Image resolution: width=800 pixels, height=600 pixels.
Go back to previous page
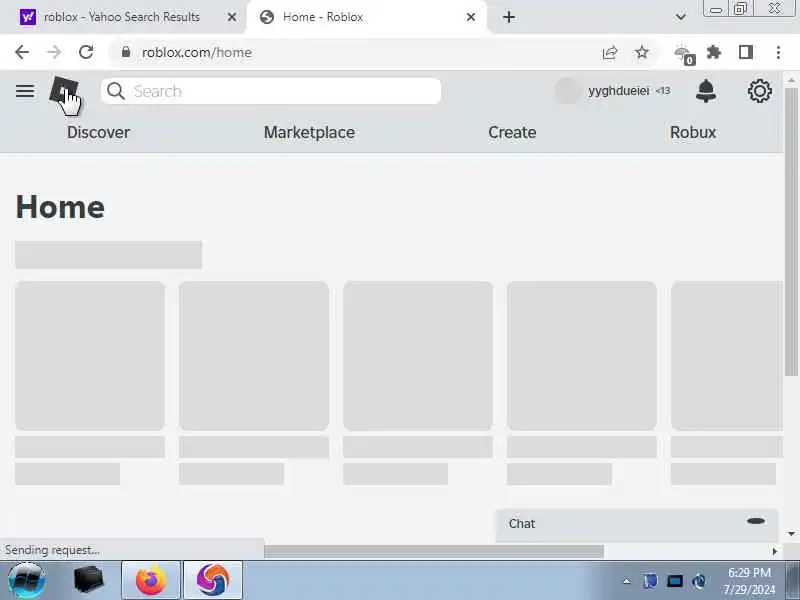[22, 52]
